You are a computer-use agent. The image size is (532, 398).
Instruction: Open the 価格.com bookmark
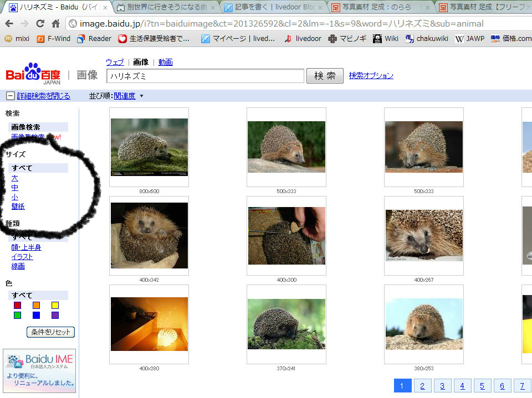(511, 39)
